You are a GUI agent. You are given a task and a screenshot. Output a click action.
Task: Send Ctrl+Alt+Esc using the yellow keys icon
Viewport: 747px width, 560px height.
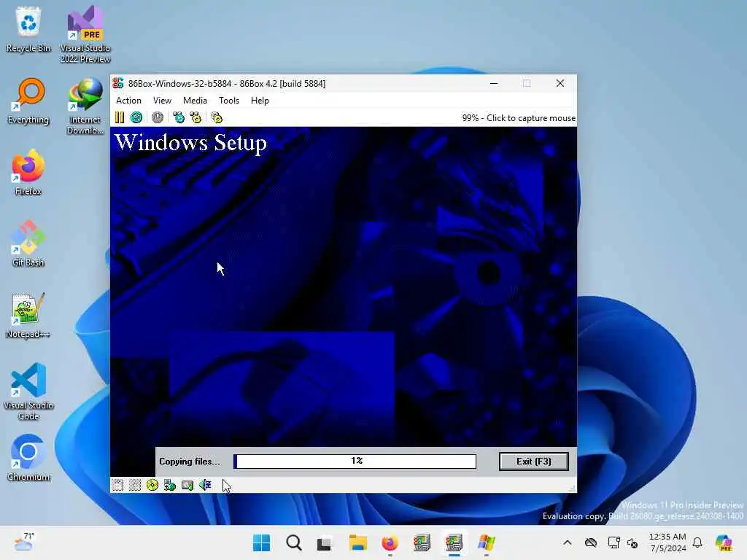coord(196,117)
